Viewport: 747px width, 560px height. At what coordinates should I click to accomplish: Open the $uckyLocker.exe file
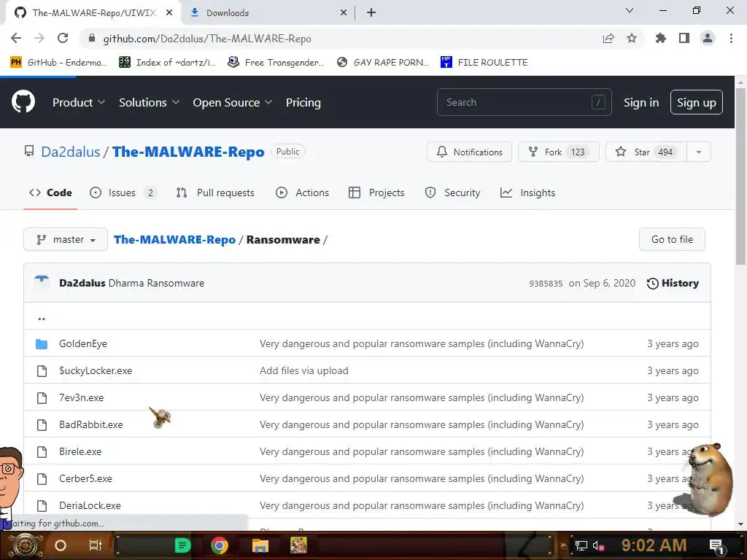(x=96, y=371)
